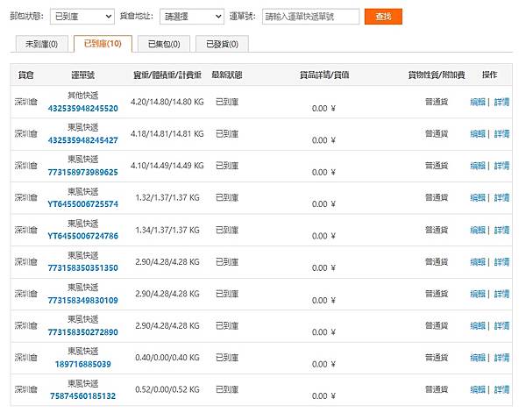Open tracking number 189716885039
This screenshot has height=420, width=526.
tap(83, 364)
